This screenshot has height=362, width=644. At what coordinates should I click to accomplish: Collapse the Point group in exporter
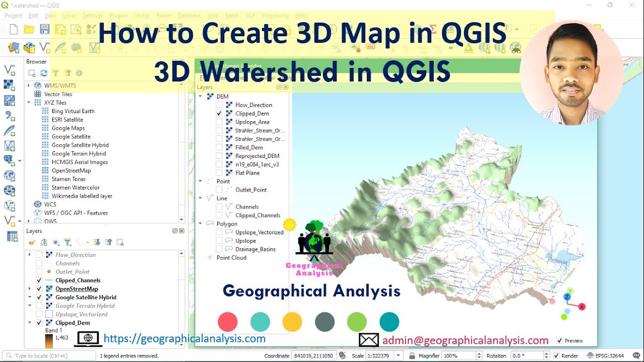pos(200,182)
